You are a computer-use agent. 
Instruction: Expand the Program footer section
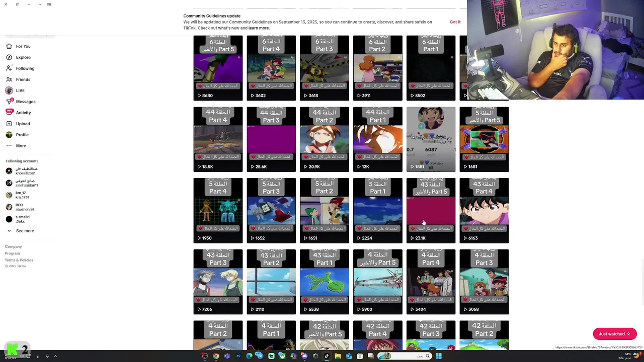pos(12,253)
